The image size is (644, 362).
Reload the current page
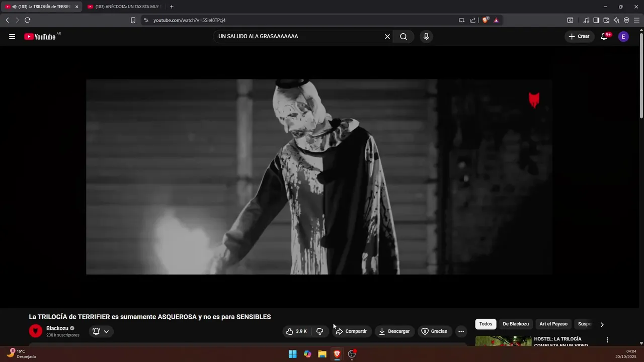click(27, 20)
